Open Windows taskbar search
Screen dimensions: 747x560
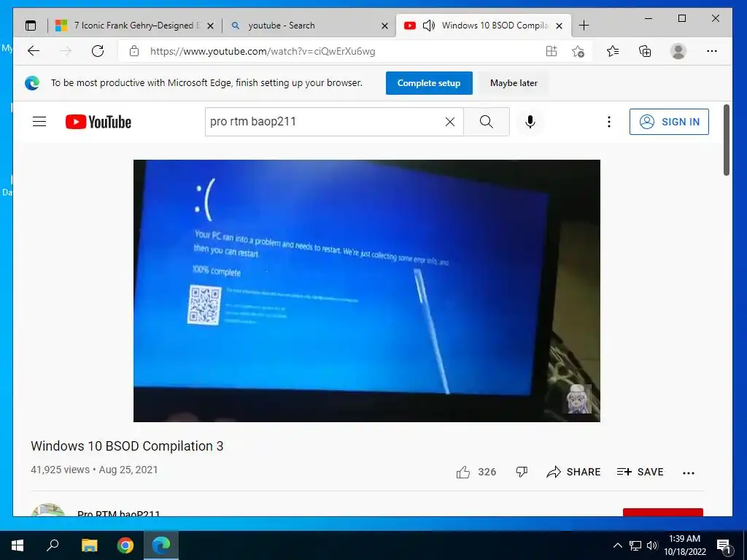point(53,545)
